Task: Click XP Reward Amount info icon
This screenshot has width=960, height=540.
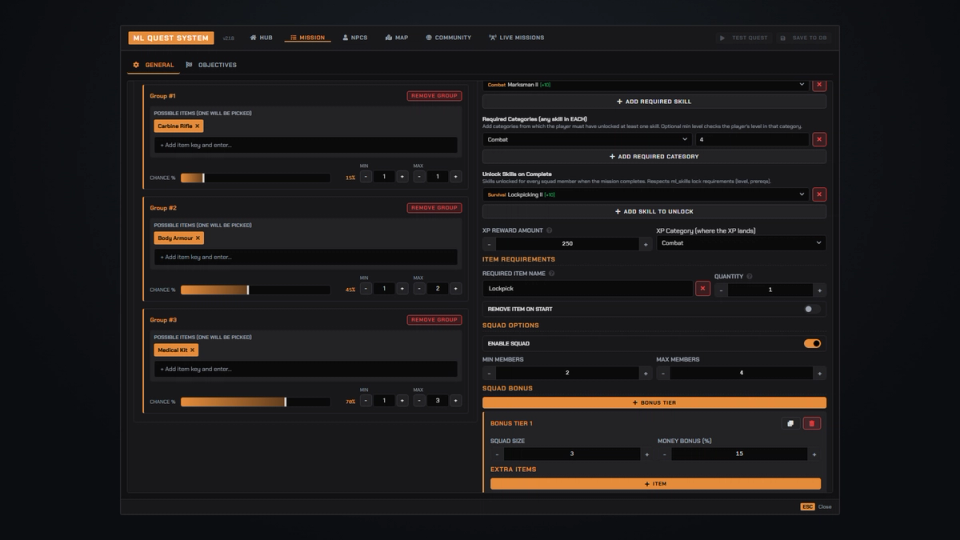Action: click(549, 231)
